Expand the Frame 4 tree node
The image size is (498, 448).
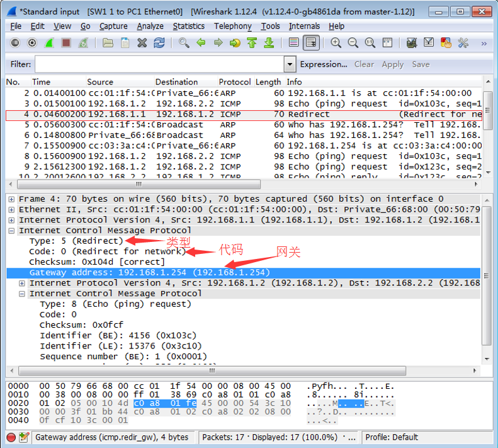(x=11, y=199)
